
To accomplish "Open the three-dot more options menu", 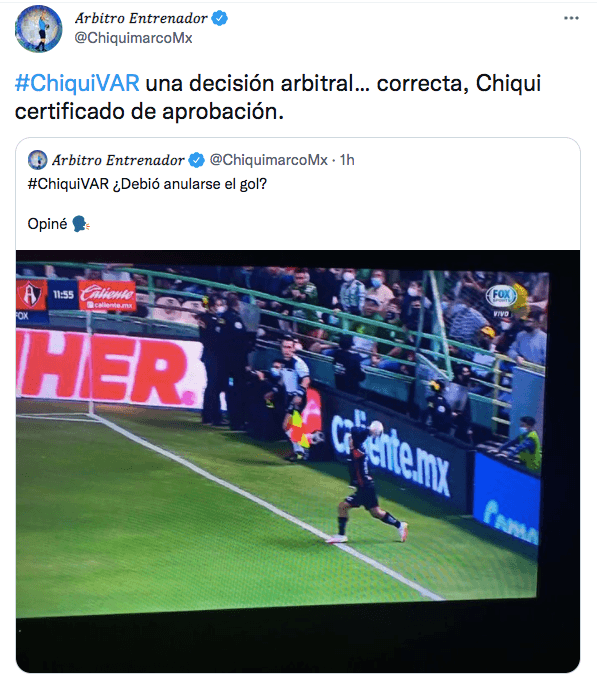I will pos(571,18).
